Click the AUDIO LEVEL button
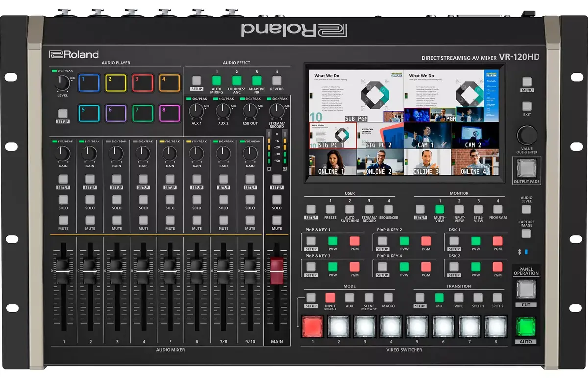588x379 pixels. [x=526, y=210]
